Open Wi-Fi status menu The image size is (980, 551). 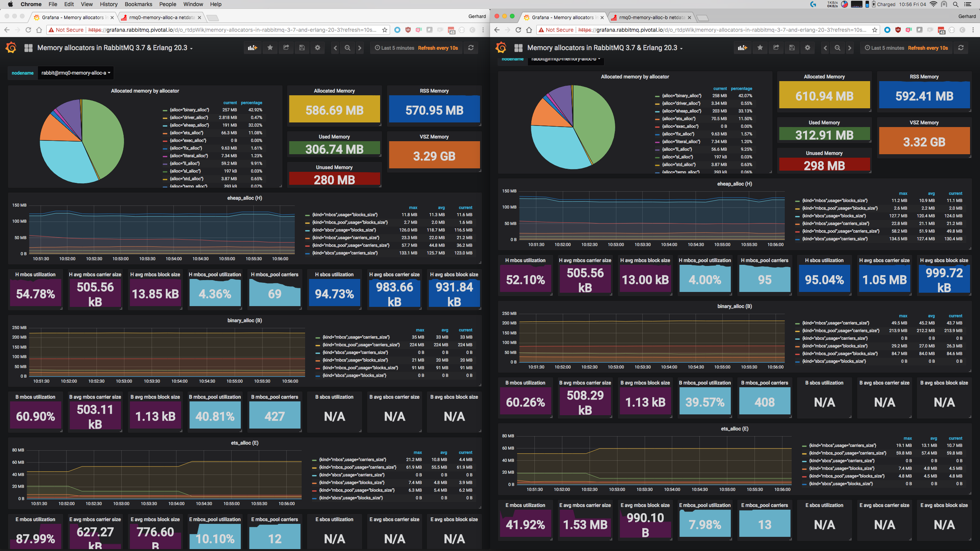pyautogui.click(x=933, y=4)
